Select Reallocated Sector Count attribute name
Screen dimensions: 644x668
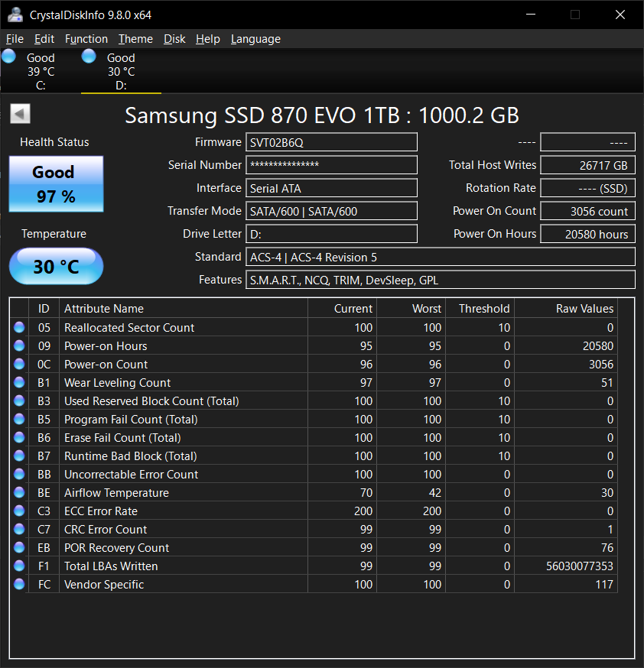(x=129, y=328)
